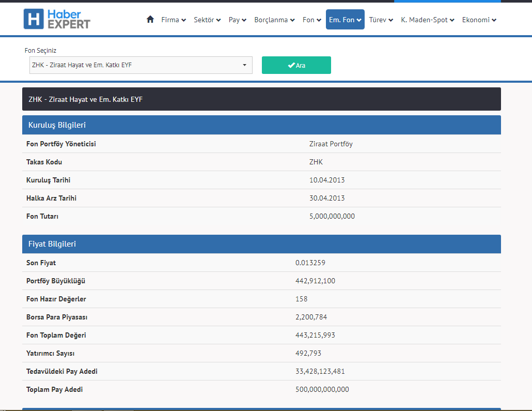The width and height of the screenshot is (532, 411).
Task: Open the Pay menu
Action: 237,20
